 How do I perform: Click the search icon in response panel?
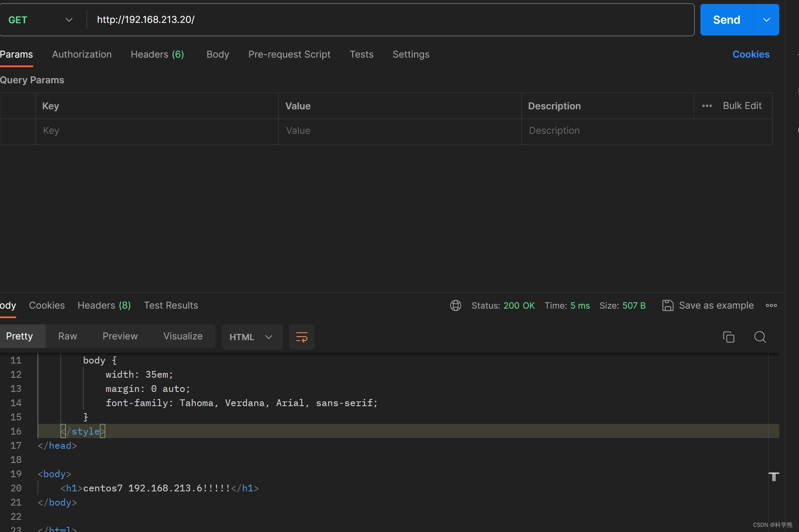click(x=760, y=337)
